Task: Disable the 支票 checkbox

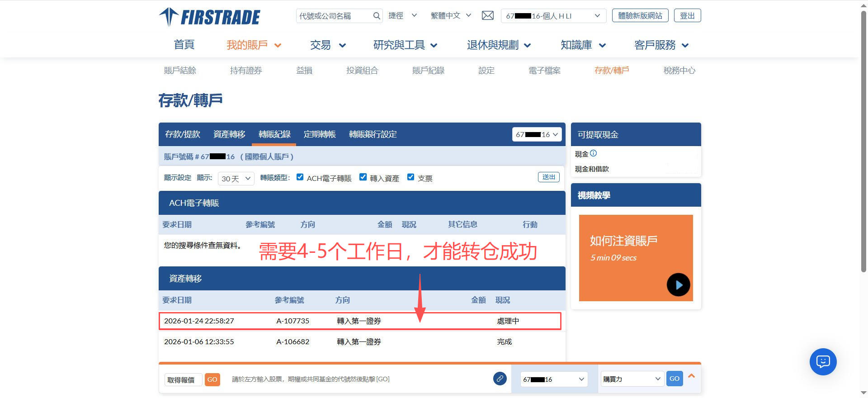Action: click(410, 177)
